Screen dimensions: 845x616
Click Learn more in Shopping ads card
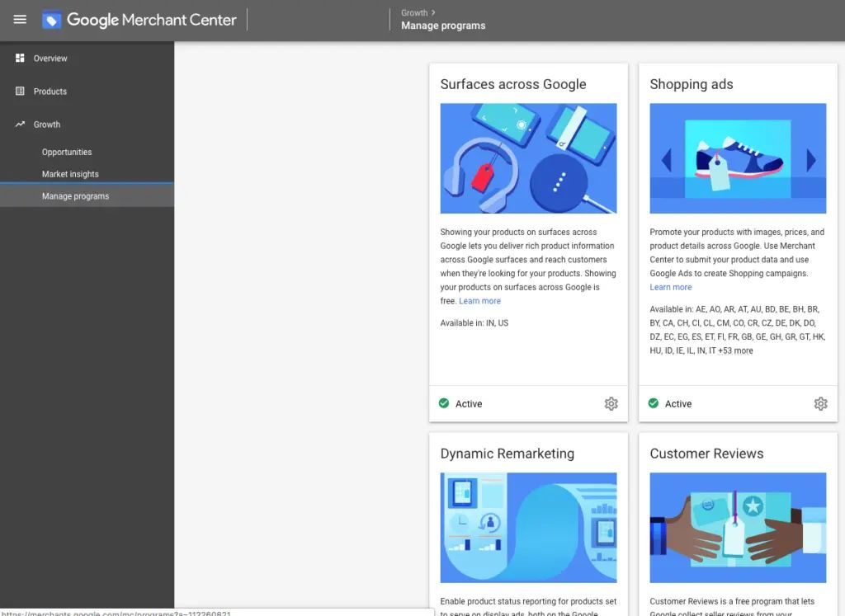click(x=670, y=287)
